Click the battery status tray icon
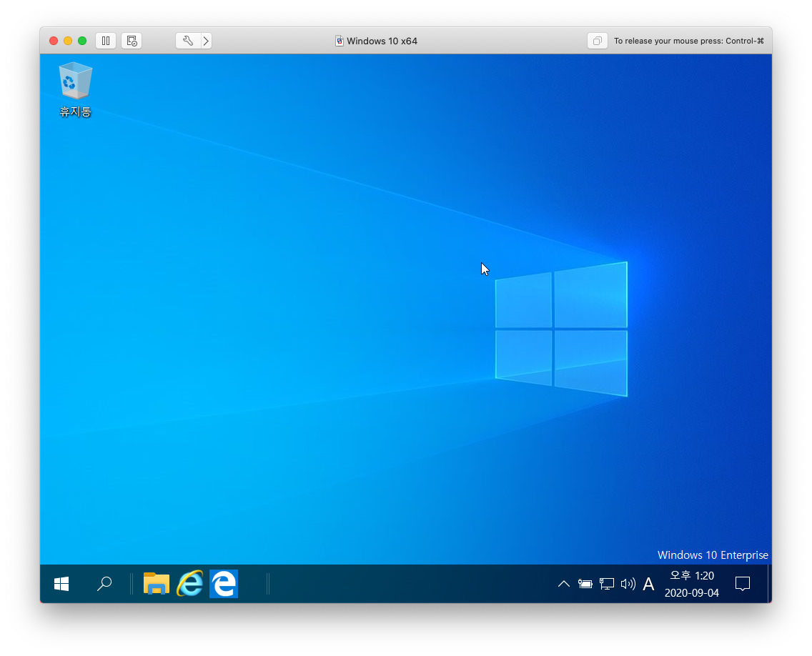This screenshot has width=812, height=656. [x=585, y=584]
